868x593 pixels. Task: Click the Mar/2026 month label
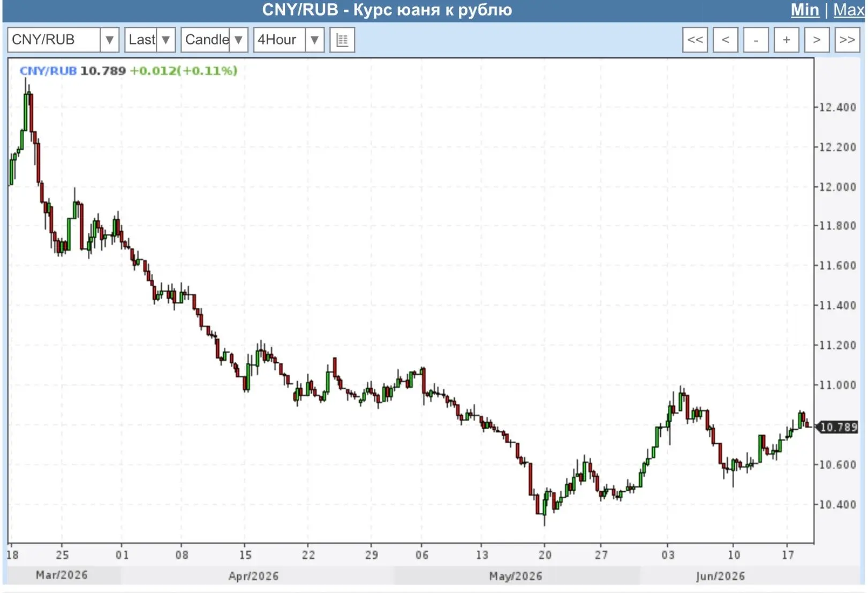[62, 575]
